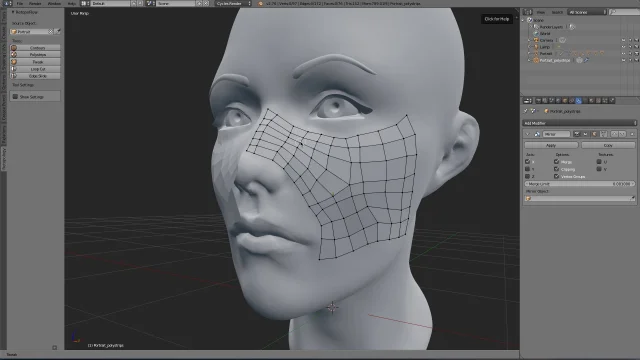Click the wrench modifier icon beside Portrait_polystrips

point(586,60)
